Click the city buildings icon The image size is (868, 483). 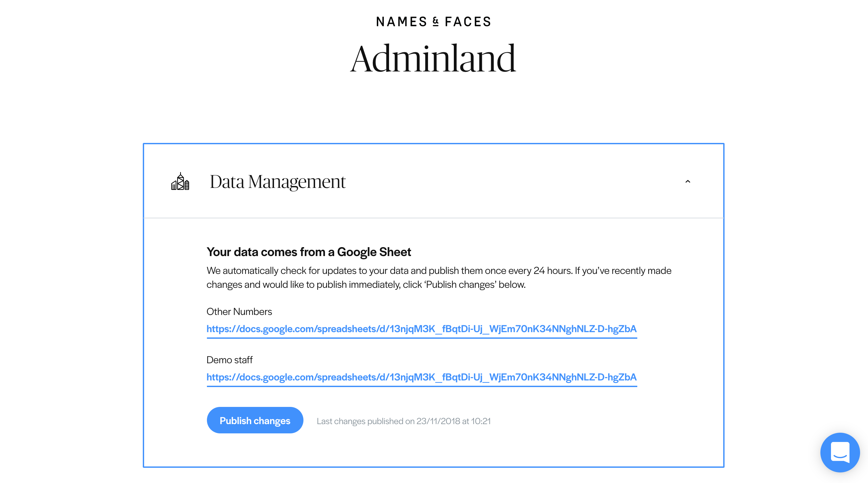[x=180, y=182]
